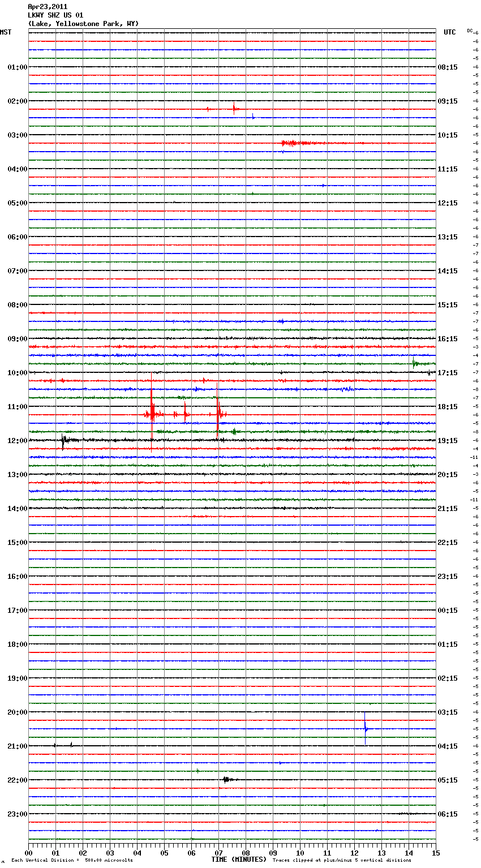Click the DC offset column header
The width and height of the screenshot is (481, 868).
click(470, 31)
